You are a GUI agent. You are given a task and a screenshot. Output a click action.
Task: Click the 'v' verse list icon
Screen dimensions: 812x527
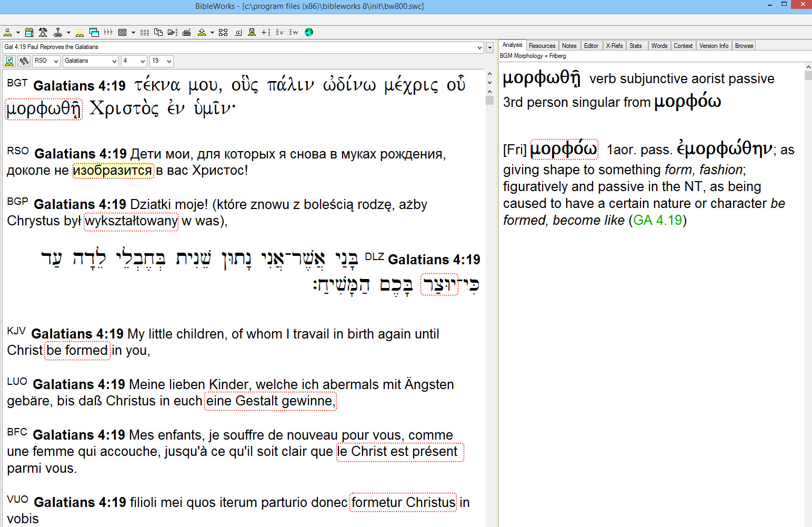coord(279,33)
